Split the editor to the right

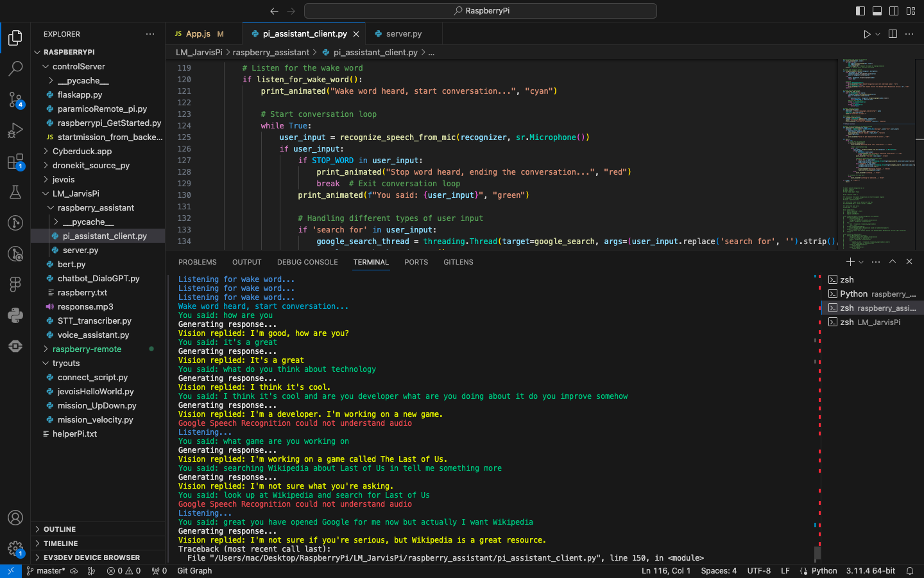point(893,34)
